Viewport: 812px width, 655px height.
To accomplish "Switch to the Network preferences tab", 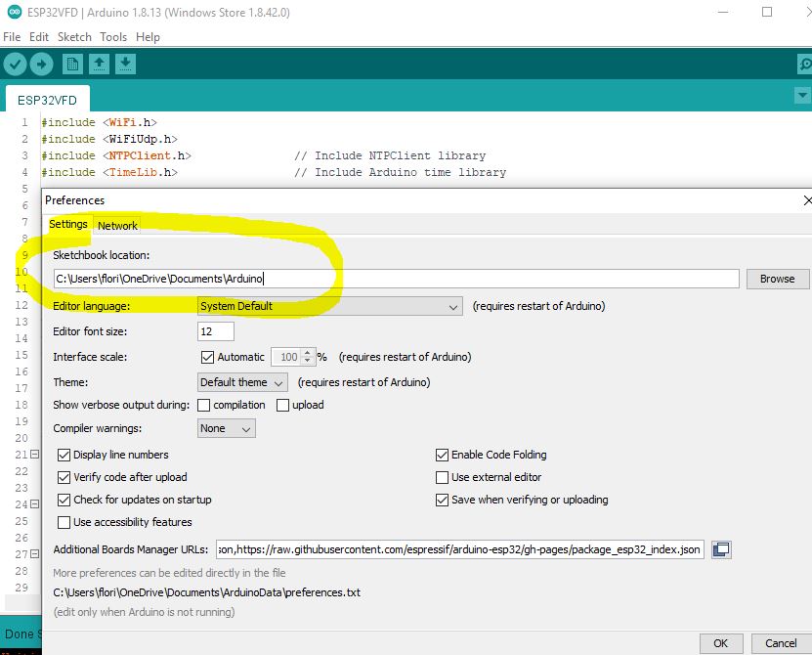I will (x=117, y=226).
